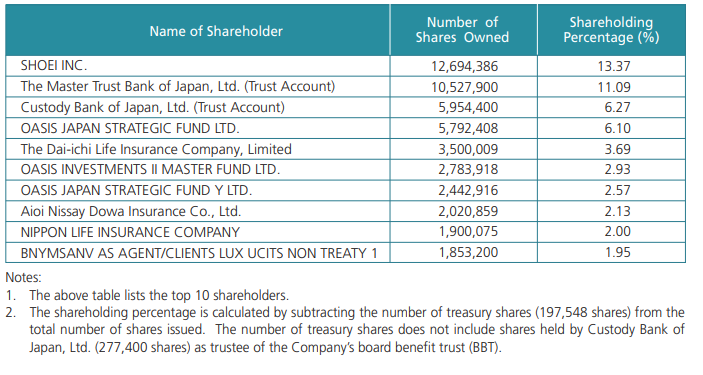Click note 2 about treasury shares
The width and height of the screenshot is (703, 375).
[345, 330]
